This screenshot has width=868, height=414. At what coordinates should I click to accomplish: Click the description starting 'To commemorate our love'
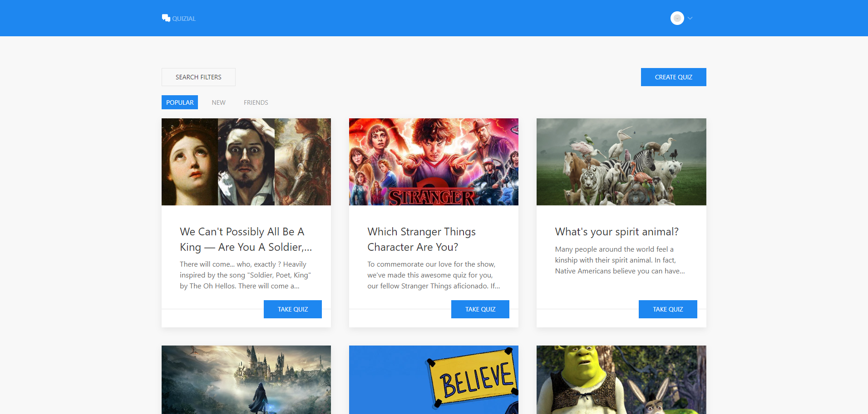coord(434,275)
